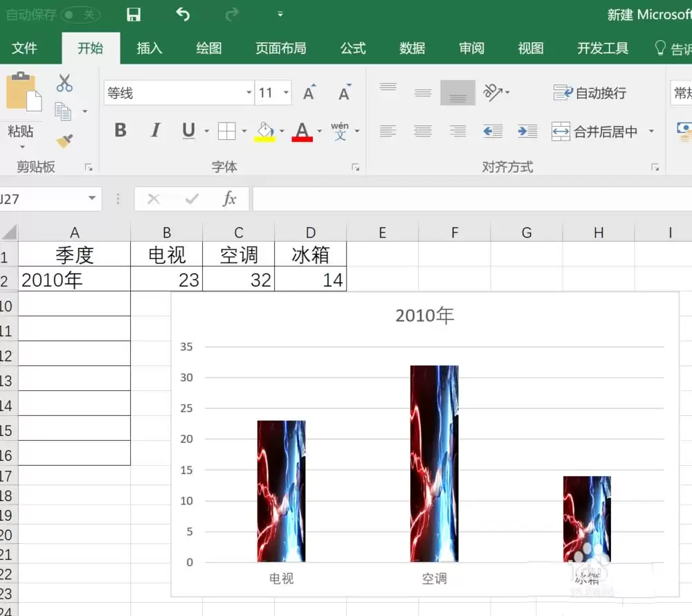Click the Undo arrow icon
This screenshot has width=692, height=616.
pyautogui.click(x=183, y=15)
